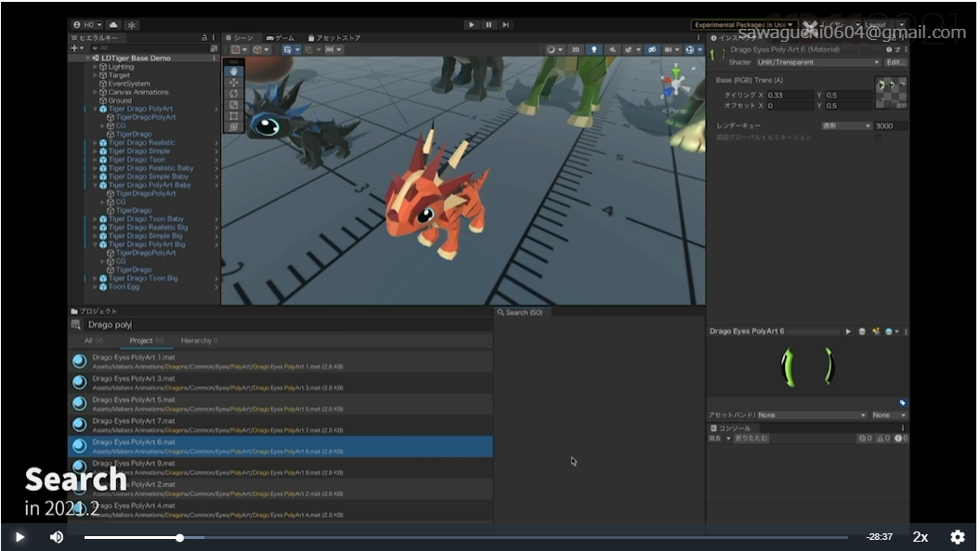Expand Tiger Drago Realistic in hierarchy
980x551 pixels.
point(95,142)
